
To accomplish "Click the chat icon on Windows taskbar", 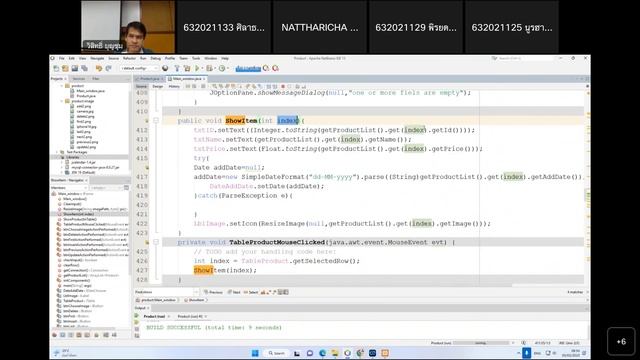I will pyautogui.click(x=309, y=353).
